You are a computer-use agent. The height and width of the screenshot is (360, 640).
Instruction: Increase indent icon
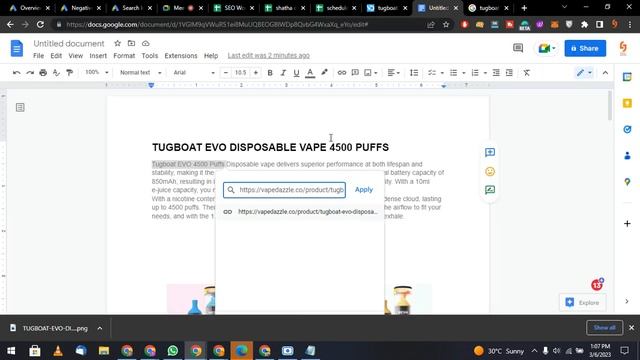[x=509, y=73]
